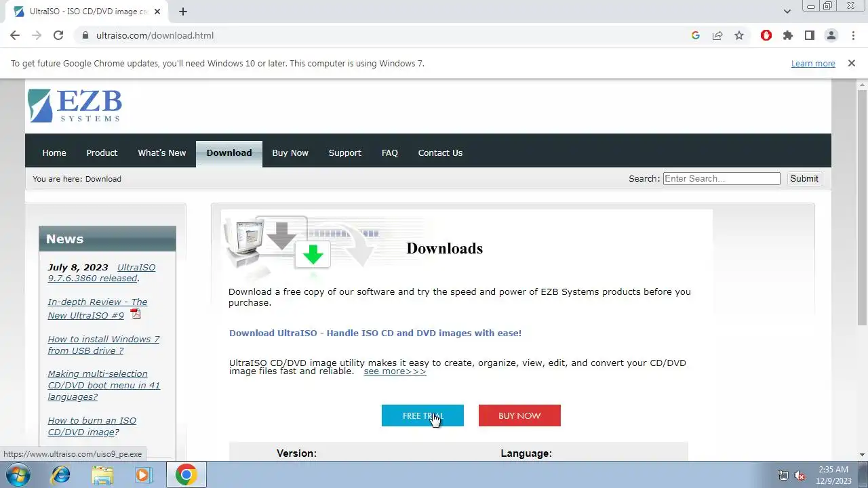Toggle the side panel icon
This screenshot has width=868, height=488.
click(810, 35)
